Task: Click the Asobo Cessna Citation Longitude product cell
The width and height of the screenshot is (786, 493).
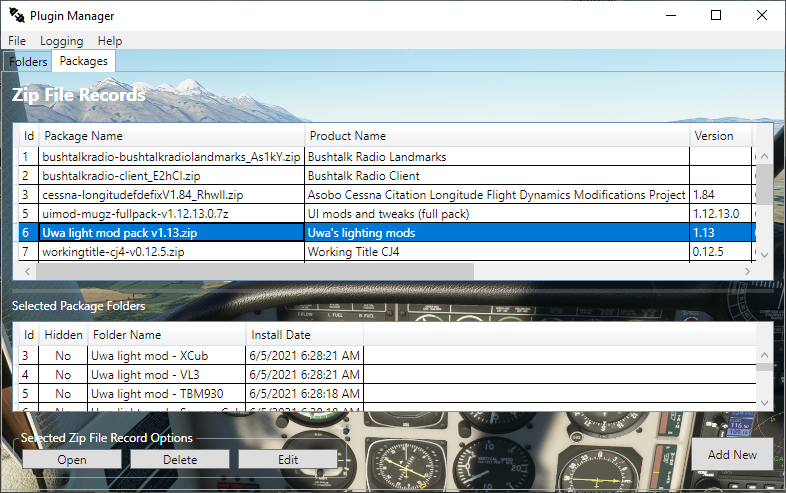Action: 497,195
